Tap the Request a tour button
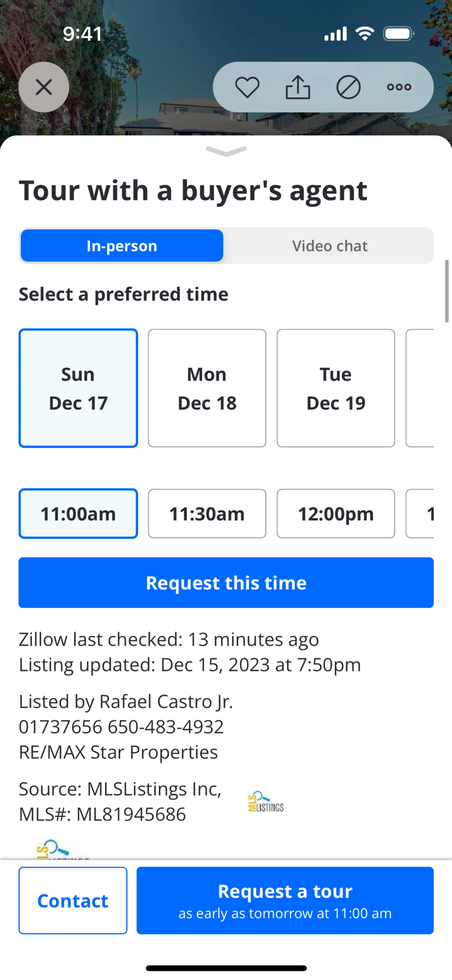 pyautogui.click(x=285, y=900)
